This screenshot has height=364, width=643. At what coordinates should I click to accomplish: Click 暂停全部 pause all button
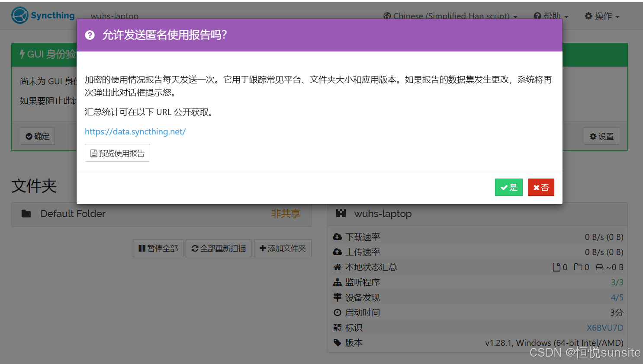point(158,248)
